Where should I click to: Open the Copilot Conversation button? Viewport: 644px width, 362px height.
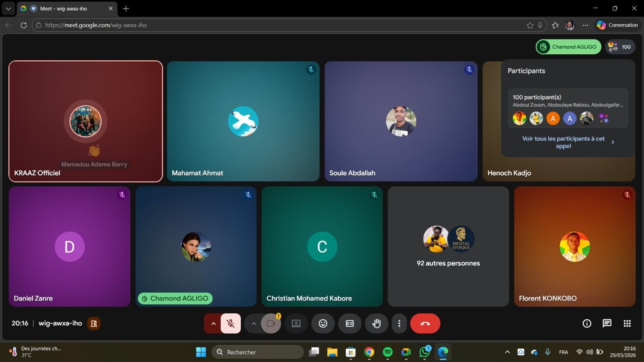click(x=617, y=25)
